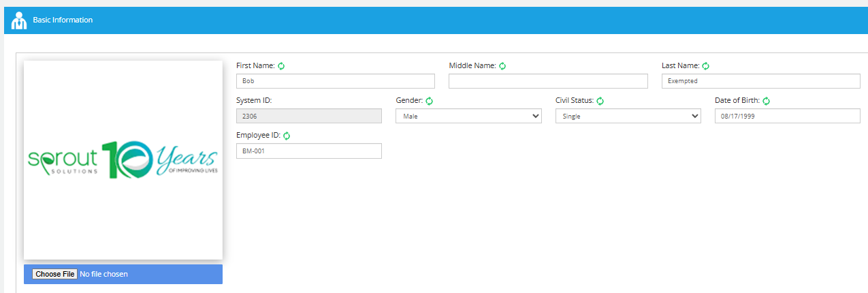Image resolution: width=868 pixels, height=293 pixels.
Task: Click the disabled System ID field 2306
Action: (x=309, y=116)
